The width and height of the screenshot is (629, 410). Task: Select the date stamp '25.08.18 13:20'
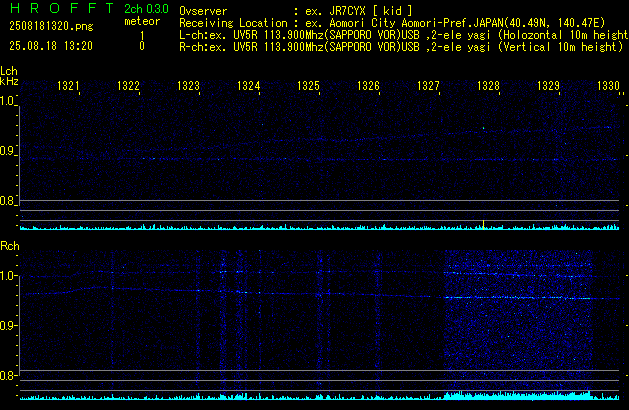[51, 46]
